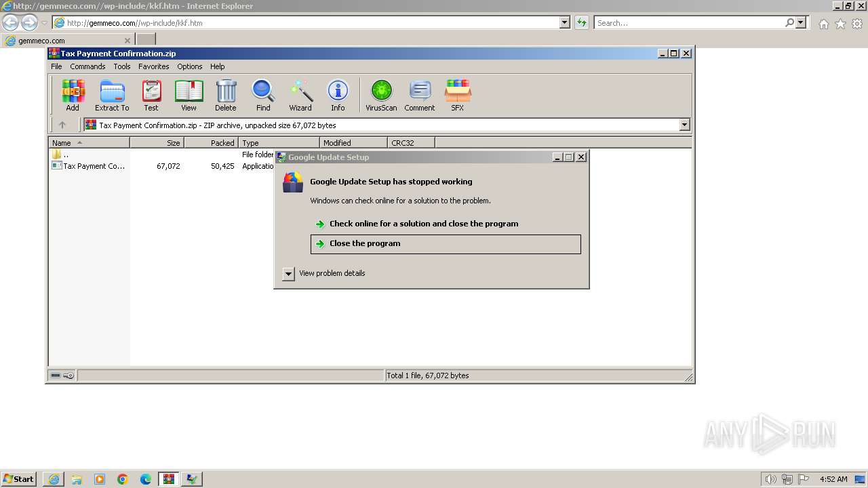Sort by the CRC32 column header
This screenshot has height=488, width=868.
(x=411, y=143)
